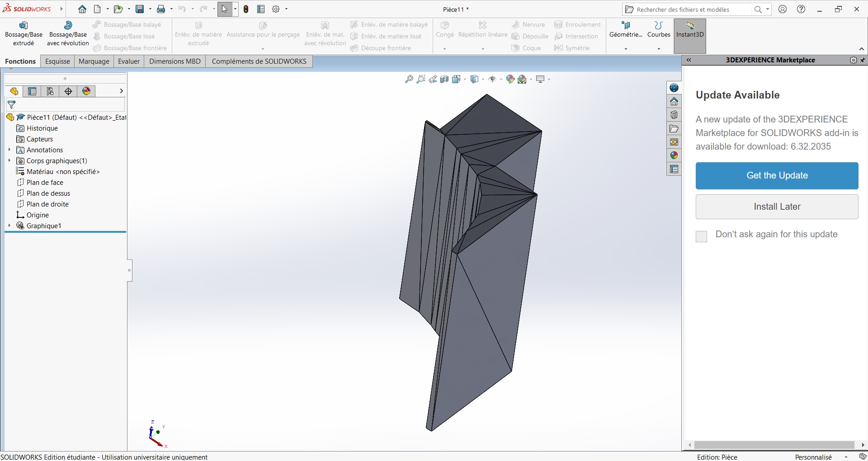Collapse the task pane with double chevron

pyautogui.click(x=689, y=60)
